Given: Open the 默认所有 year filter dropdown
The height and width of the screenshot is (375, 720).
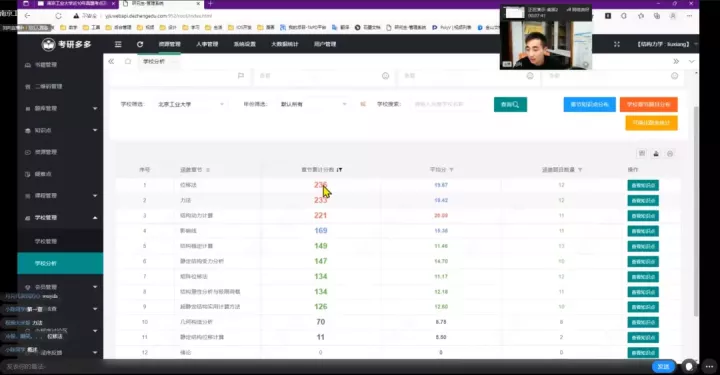Looking at the screenshot, I should click(313, 104).
